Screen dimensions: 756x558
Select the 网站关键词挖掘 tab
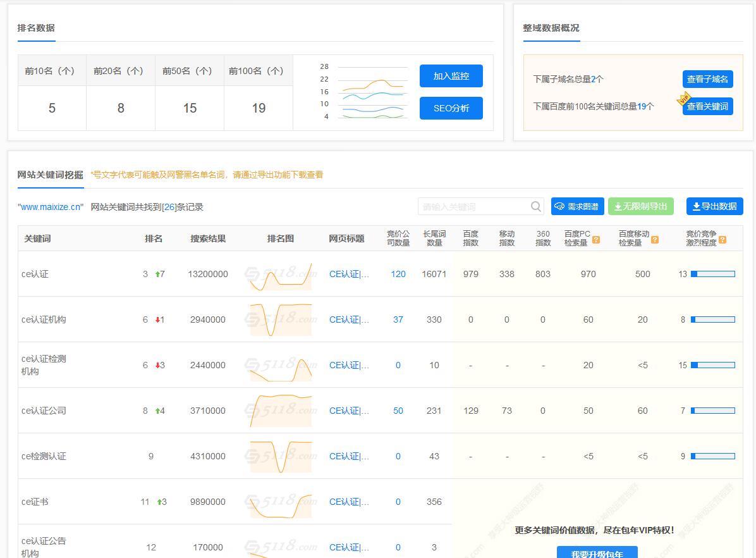click(50, 175)
